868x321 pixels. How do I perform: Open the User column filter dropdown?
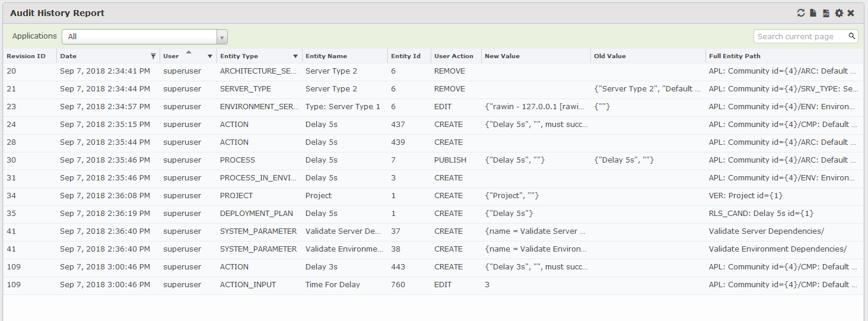point(209,56)
